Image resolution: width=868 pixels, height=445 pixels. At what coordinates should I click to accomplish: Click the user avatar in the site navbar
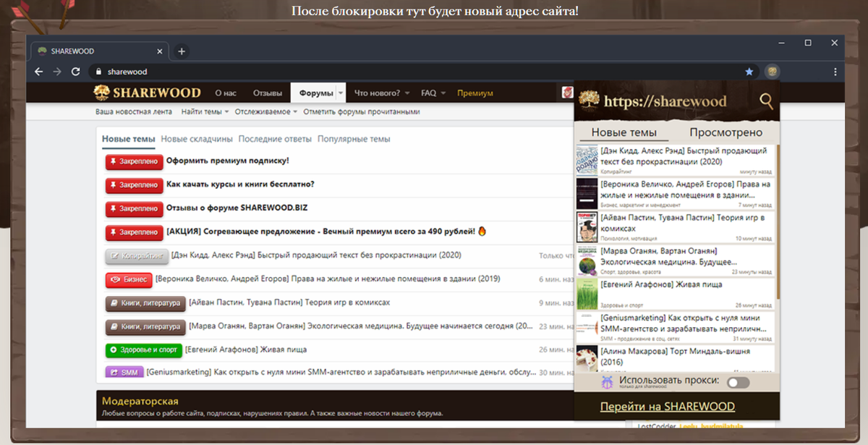tap(568, 93)
